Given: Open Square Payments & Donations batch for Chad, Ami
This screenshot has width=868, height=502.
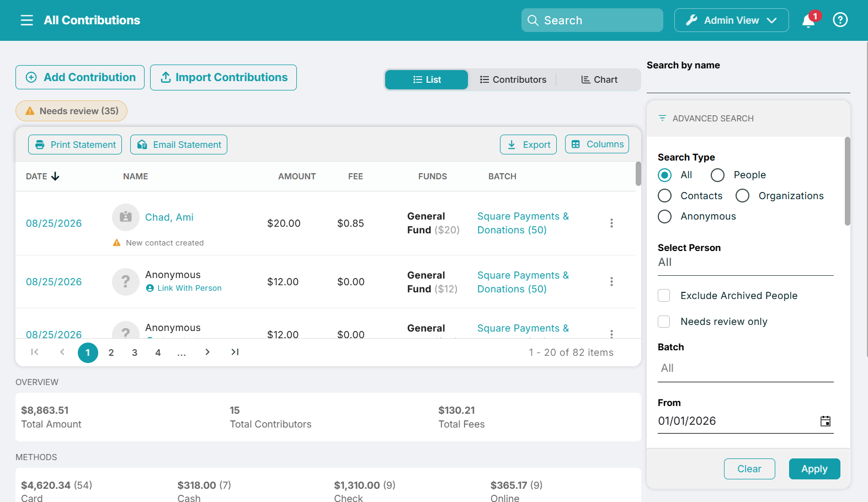Looking at the screenshot, I should point(523,223).
